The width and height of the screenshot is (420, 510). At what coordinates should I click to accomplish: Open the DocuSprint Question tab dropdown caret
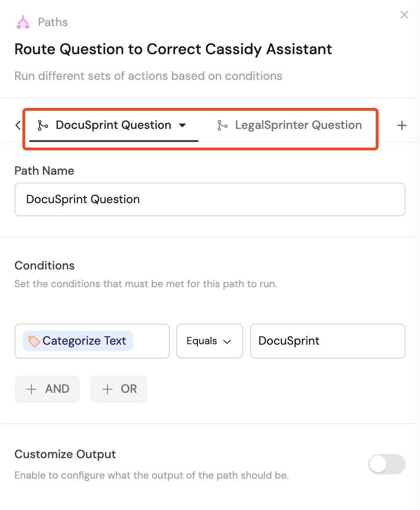pos(183,125)
